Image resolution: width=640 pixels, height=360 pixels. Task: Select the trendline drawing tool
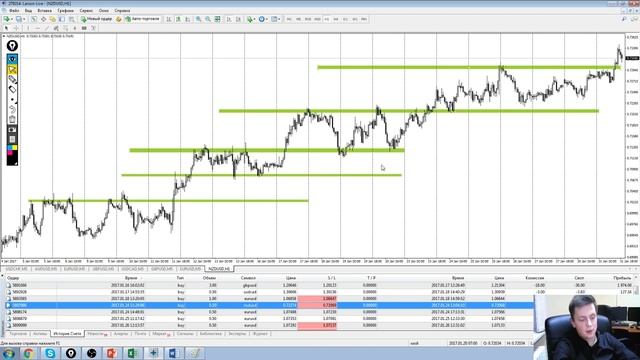point(47,28)
